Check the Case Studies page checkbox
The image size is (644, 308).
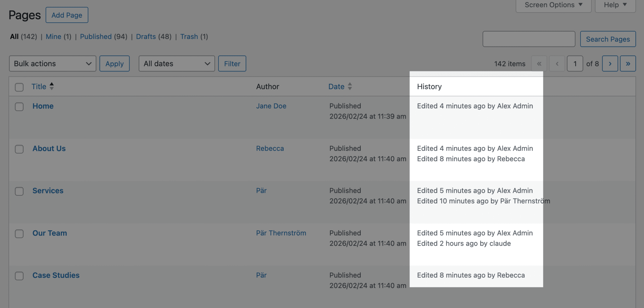click(x=19, y=276)
